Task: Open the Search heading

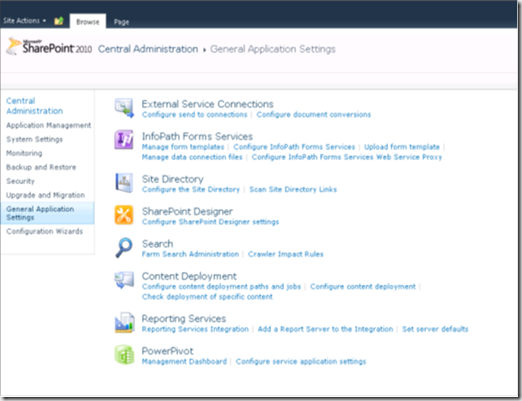Action: [x=157, y=244]
